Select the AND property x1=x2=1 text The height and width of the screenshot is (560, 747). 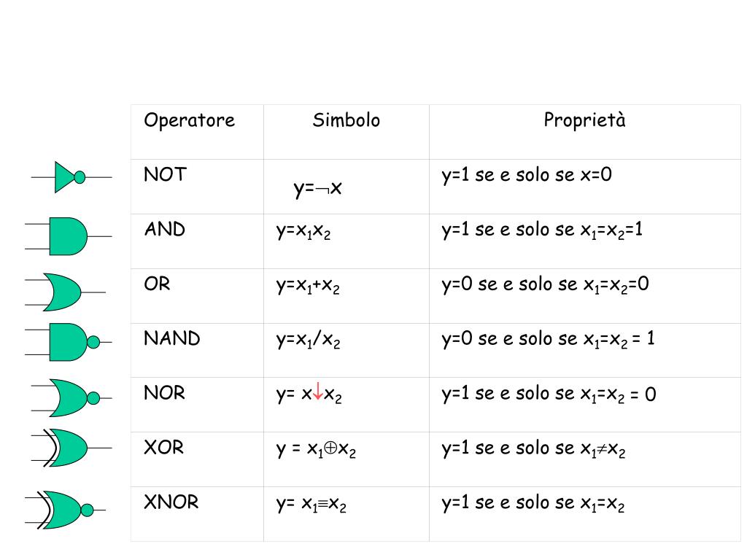pyautogui.click(x=542, y=230)
